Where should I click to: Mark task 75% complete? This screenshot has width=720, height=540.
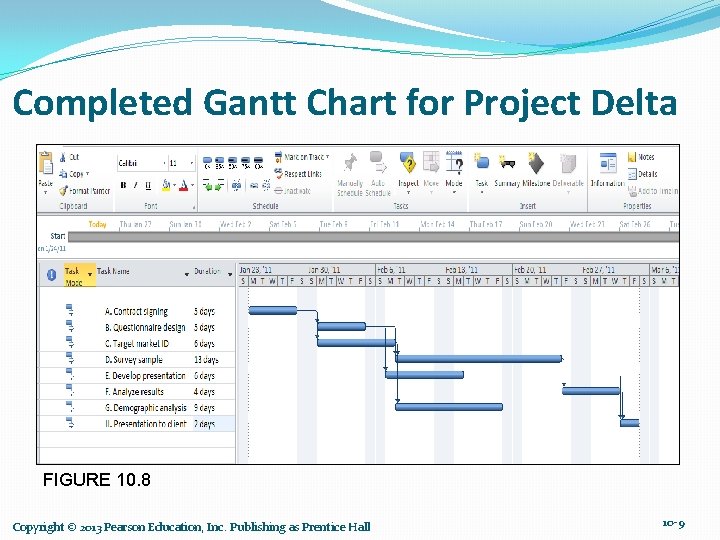[x=246, y=163]
